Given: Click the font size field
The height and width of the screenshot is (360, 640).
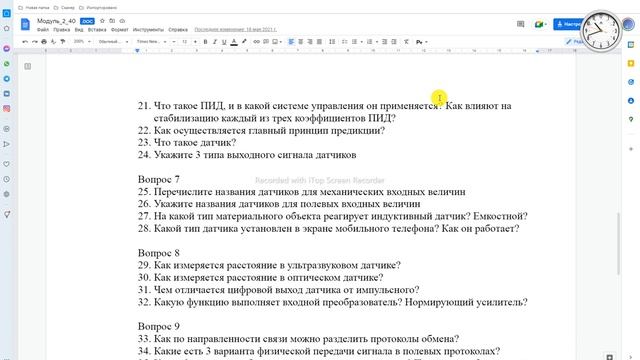Looking at the screenshot, I should 184,42.
